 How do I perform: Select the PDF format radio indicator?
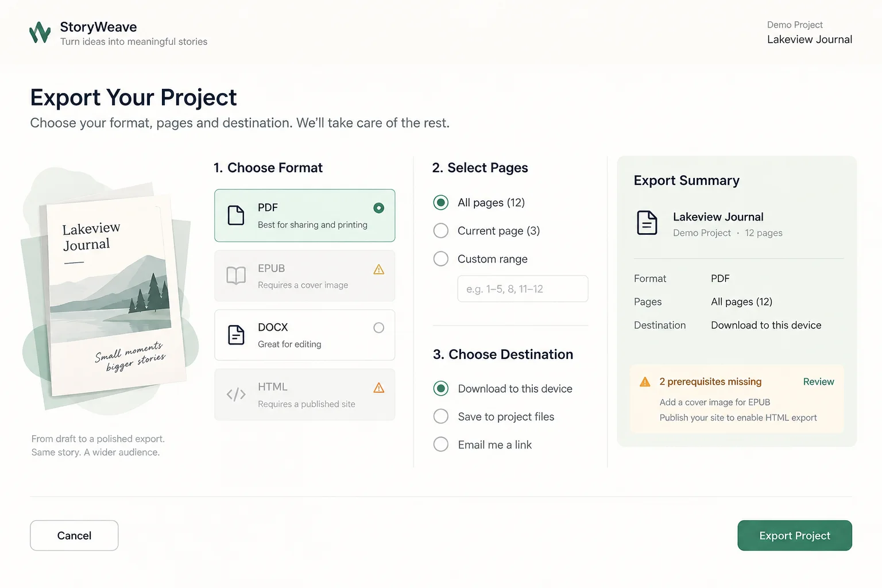379,208
